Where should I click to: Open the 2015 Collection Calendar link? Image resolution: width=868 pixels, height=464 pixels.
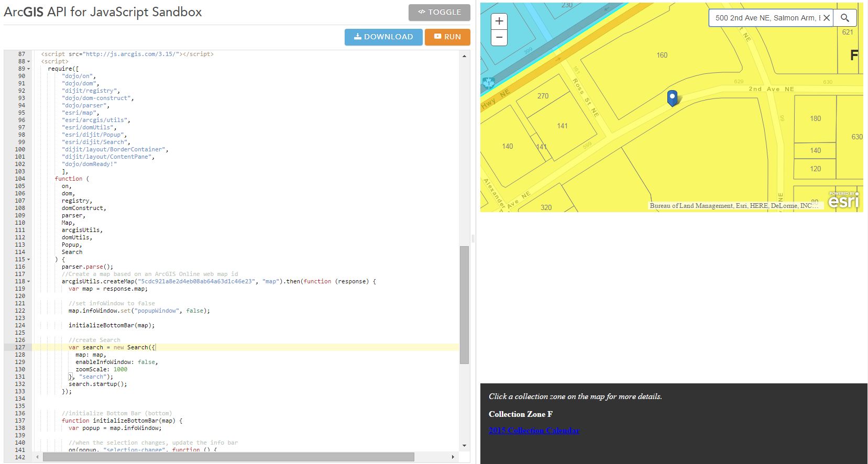click(x=534, y=430)
